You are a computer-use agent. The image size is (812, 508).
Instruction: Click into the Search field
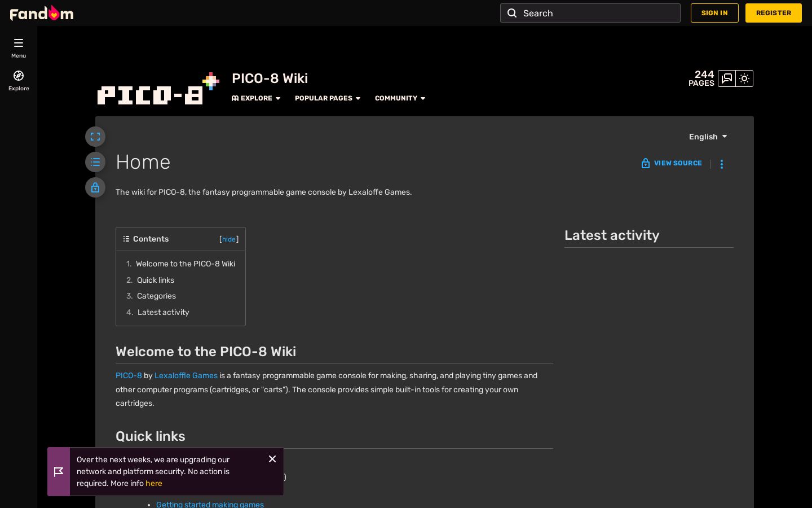pyautogui.click(x=590, y=13)
